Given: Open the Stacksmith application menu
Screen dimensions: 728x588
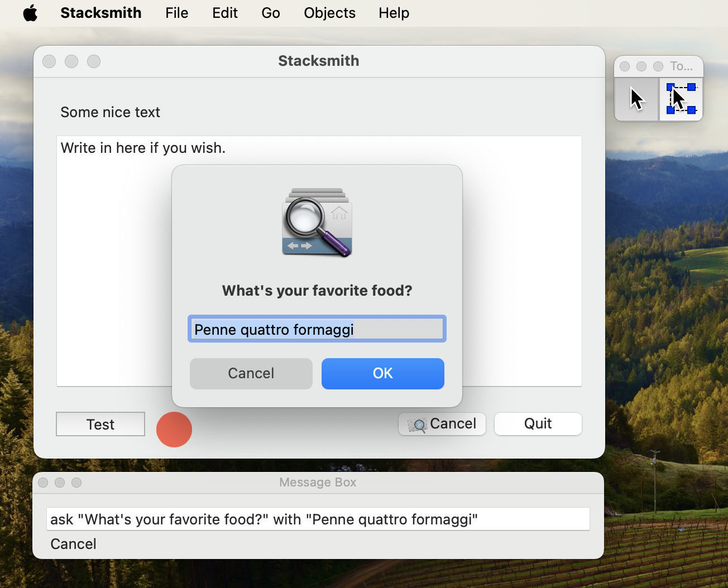Looking at the screenshot, I should click(x=101, y=13).
